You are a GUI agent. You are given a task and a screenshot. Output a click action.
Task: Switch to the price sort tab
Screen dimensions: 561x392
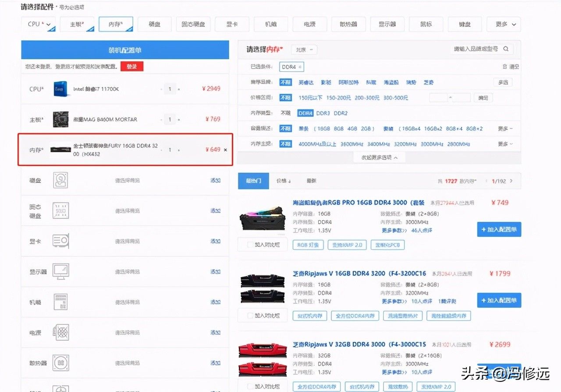tap(283, 181)
